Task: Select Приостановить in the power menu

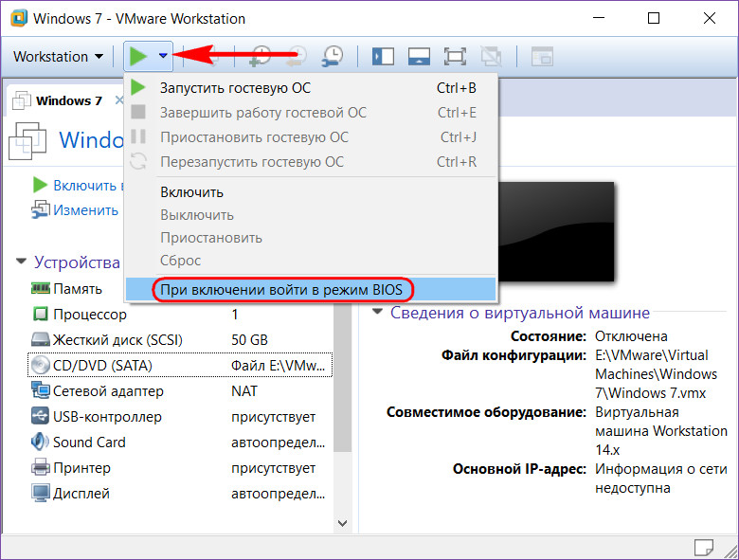Action: click(311, 238)
